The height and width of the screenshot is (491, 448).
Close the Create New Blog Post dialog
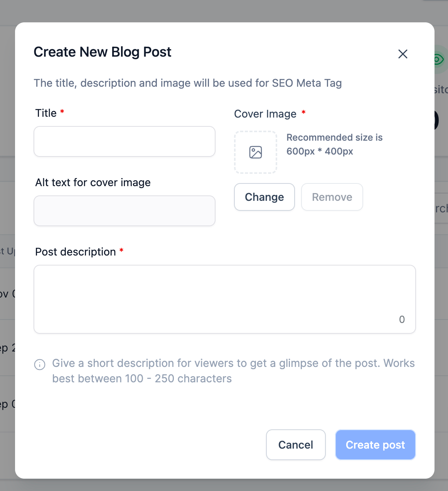(x=403, y=54)
